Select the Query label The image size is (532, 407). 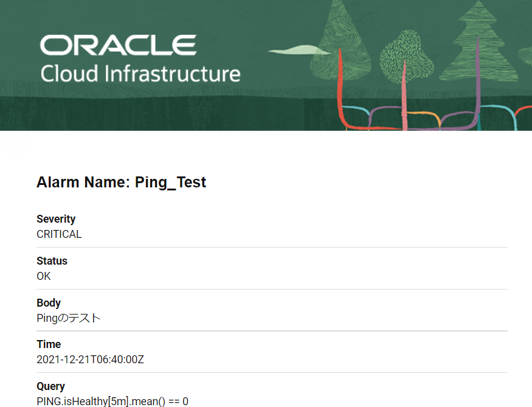50,386
